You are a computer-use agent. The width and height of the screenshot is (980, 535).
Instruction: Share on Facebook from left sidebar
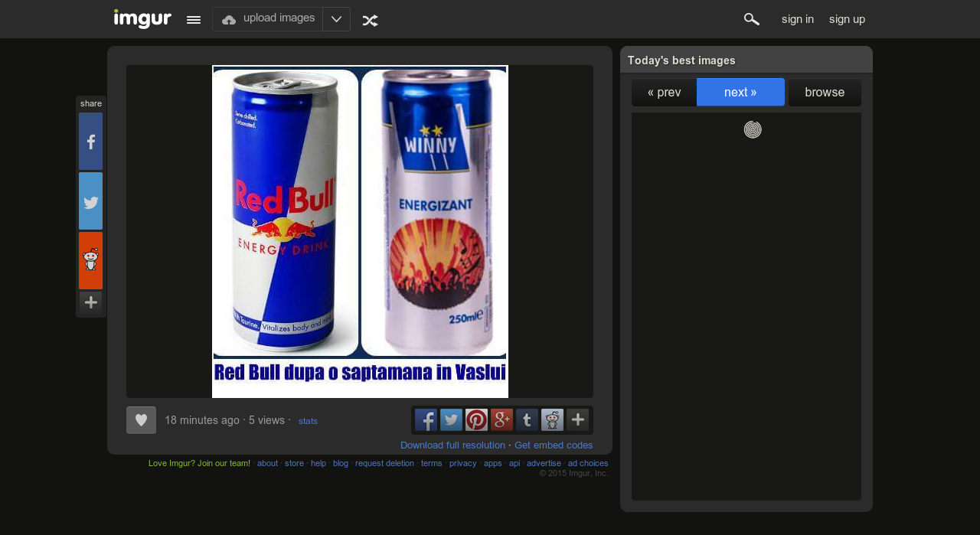(x=90, y=142)
